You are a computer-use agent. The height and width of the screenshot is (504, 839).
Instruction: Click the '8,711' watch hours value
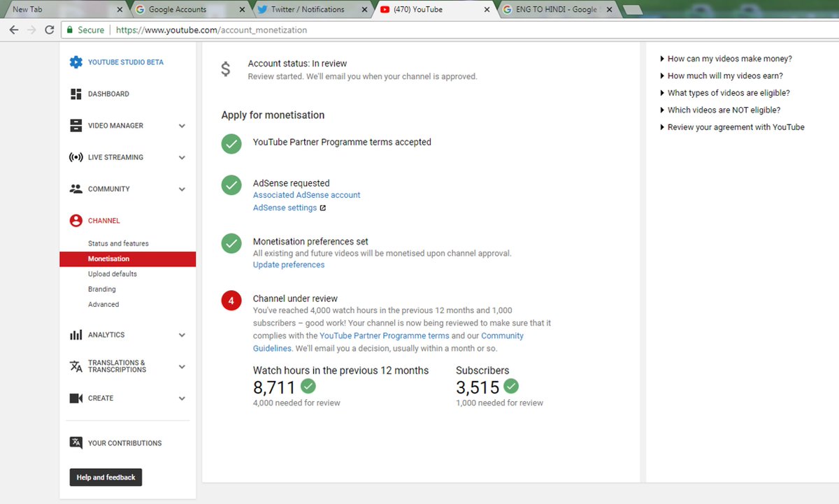click(274, 387)
